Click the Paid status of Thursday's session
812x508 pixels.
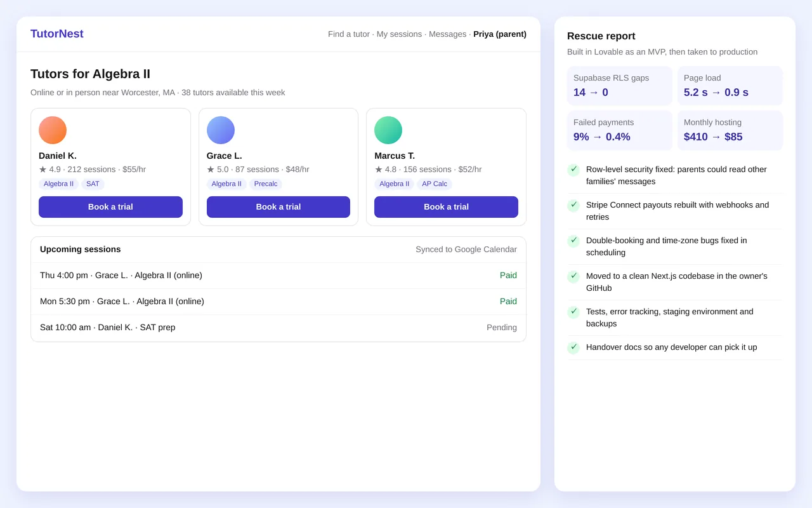coord(508,276)
